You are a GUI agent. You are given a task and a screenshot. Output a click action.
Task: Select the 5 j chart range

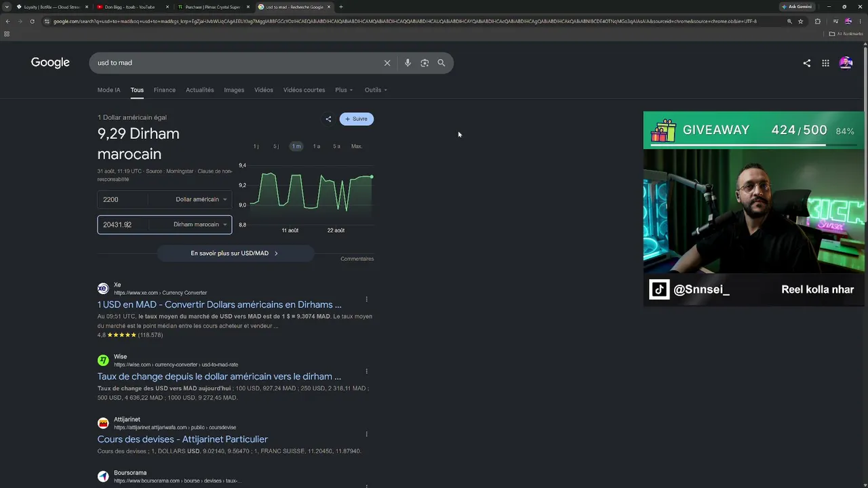276,146
